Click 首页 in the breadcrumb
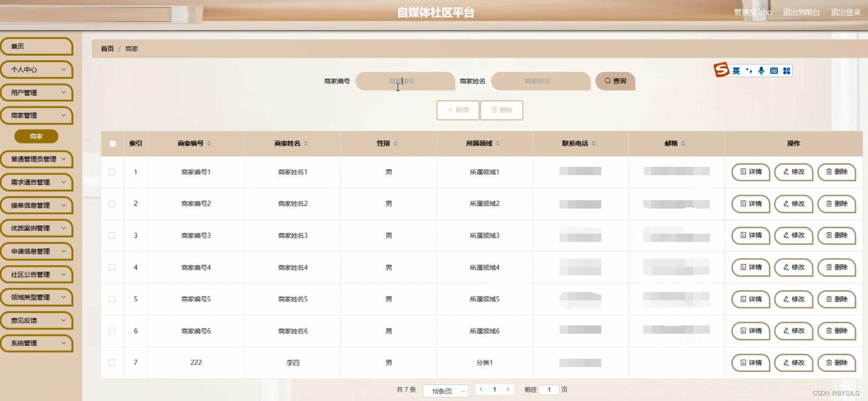The width and height of the screenshot is (868, 401). pyautogui.click(x=107, y=49)
